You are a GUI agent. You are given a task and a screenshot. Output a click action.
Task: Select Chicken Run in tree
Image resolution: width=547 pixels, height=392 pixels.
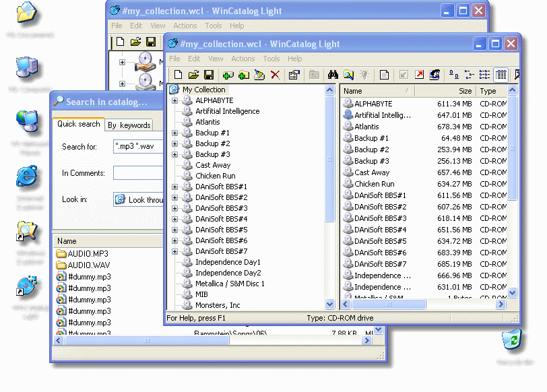216,176
